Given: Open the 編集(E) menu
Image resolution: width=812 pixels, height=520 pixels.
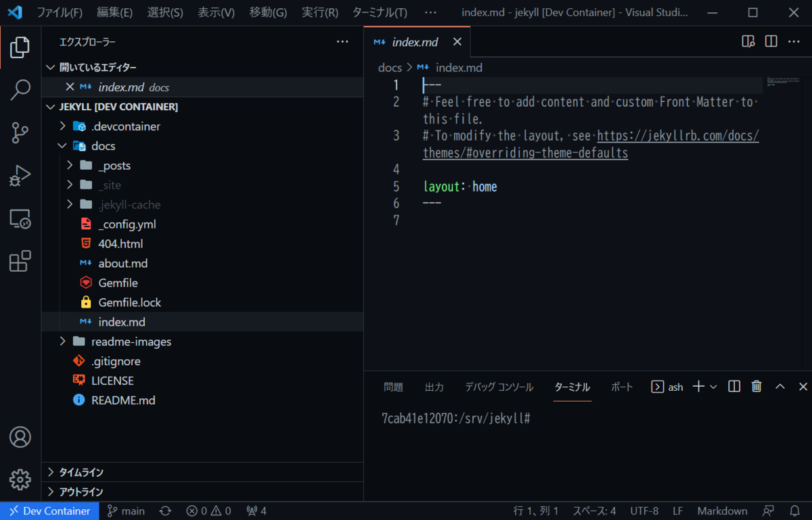Looking at the screenshot, I should point(114,13).
